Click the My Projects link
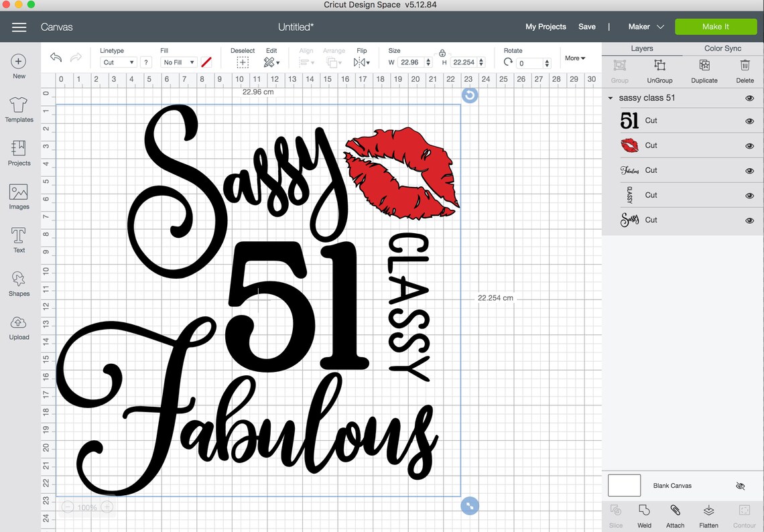 click(x=545, y=26)
